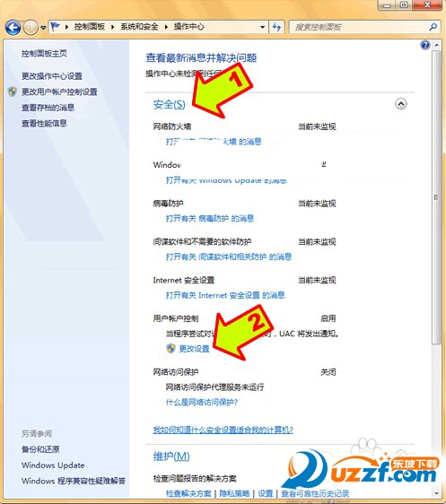446x504 pixels.
Task: Open Windows Update message link
Action: click(x=226, y=180)
